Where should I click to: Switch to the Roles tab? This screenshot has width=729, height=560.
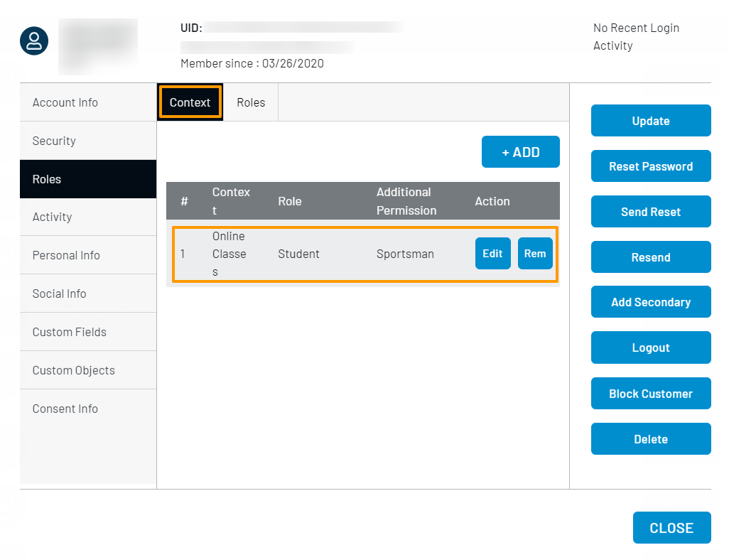250,102
